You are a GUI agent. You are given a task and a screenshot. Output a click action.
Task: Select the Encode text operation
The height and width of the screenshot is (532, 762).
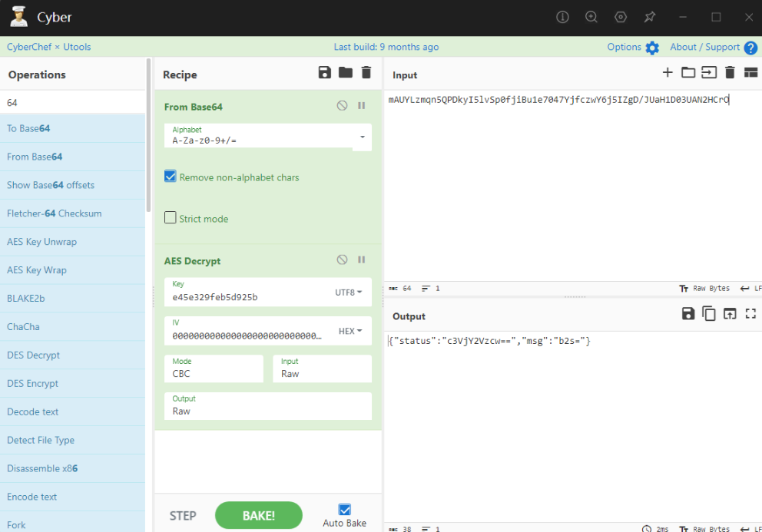pos(72,497)
